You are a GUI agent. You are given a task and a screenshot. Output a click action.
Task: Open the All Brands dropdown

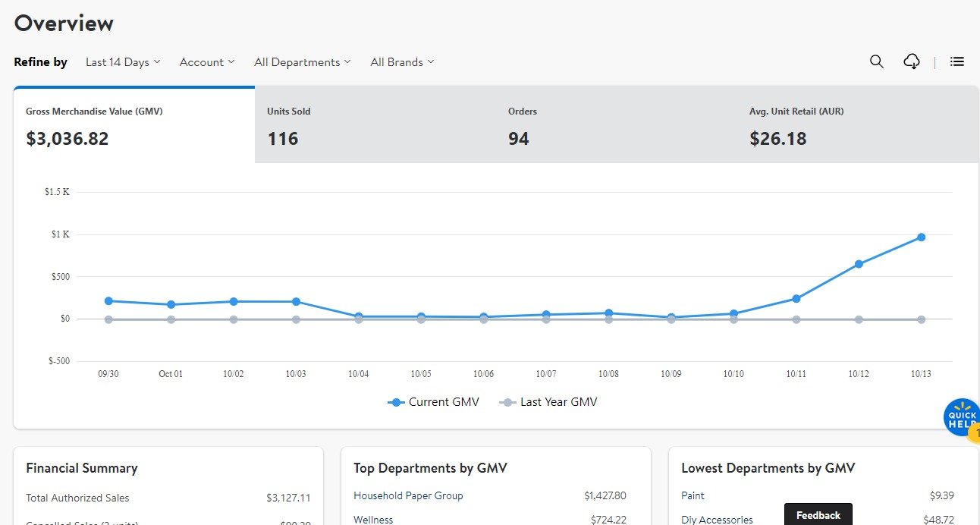point(402,62)
